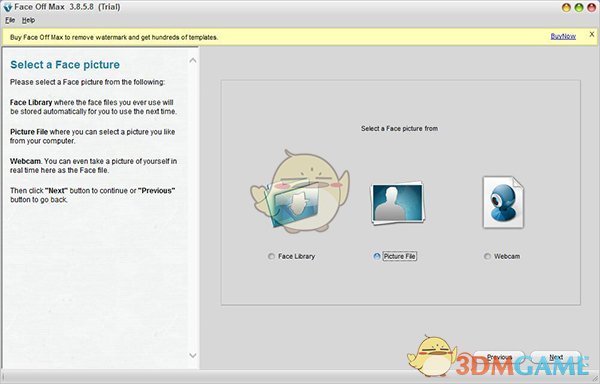This screenshot has height=384, width=600.
Task: Go back with the Previous button
Action: (499, 357)
